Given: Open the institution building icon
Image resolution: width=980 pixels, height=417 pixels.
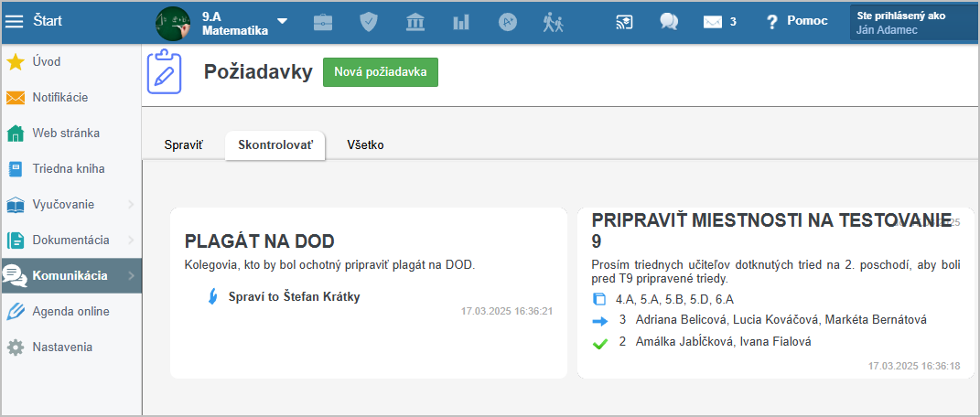Looking at the screenshot, I should (415, 22).
